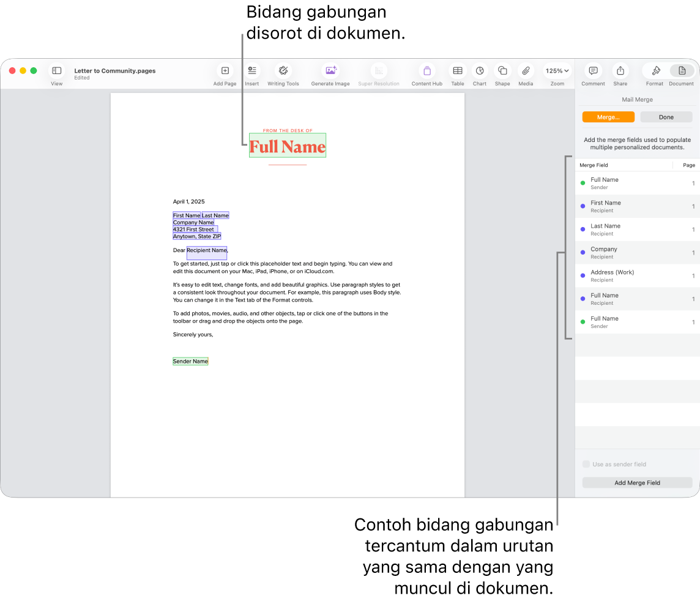This screenshot has height=601, width=700.
Task: Select the Full Name Recipient row
Action: pos(637,299)
